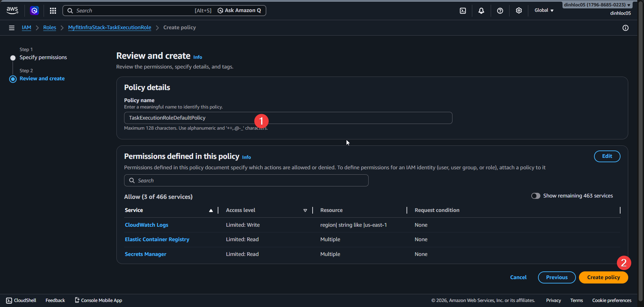Open the CloudWatch Logs service link

click(x=146, y=225)
